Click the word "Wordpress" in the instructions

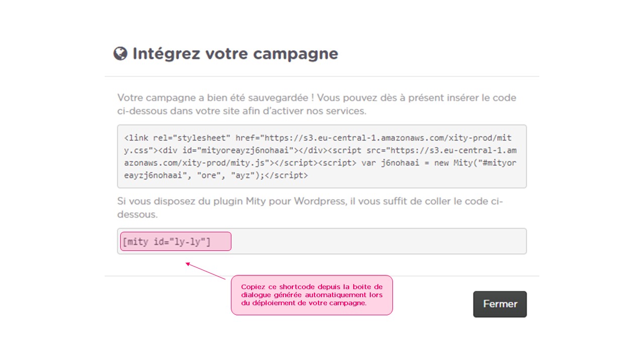click(x=319, y=202)
